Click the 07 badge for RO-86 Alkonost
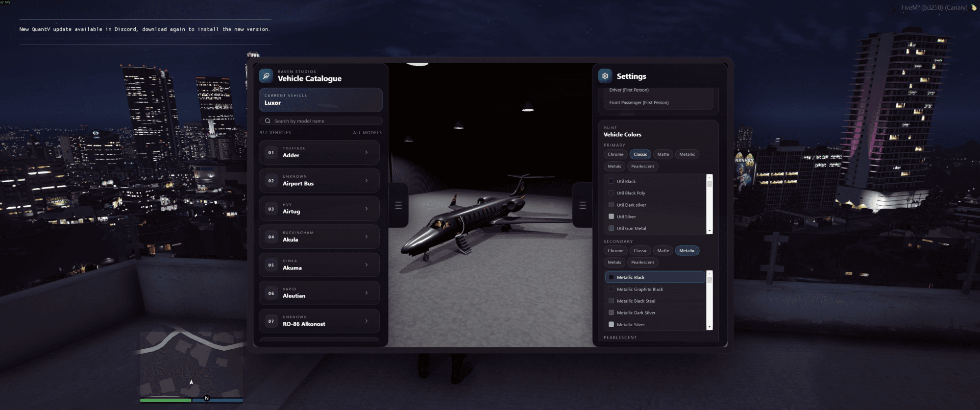980x410 pixels. click(x=271, y=321)
